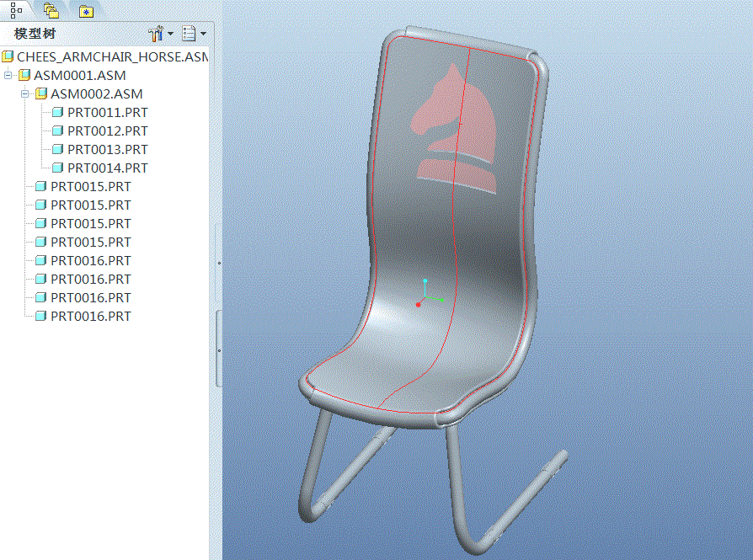Select the ASM0001.ASM label in the tree
The width and height of the screenshot is (753, 560).
coord(80,76)
